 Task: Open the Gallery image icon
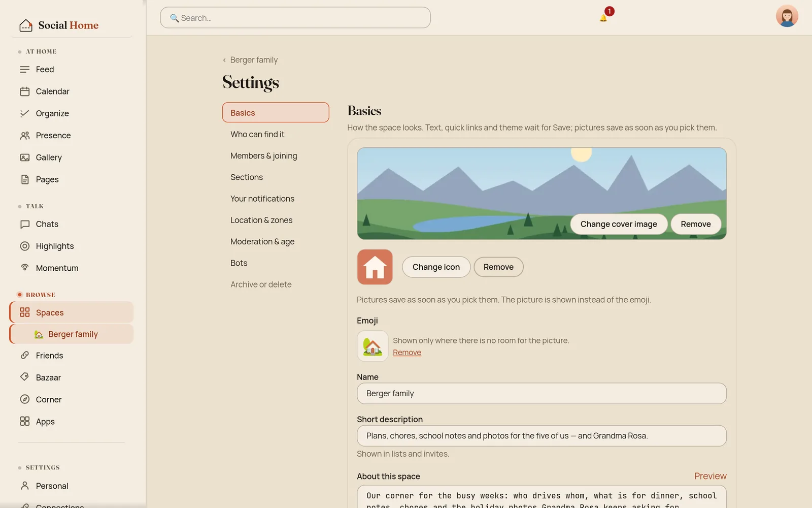[x=24, y=157]
